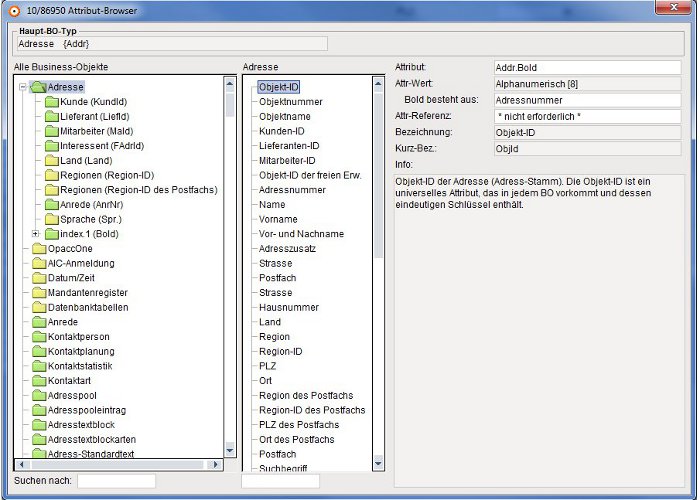Viewport: 700px width, 500px height.
Task: Click the Bold besteht aus field
Action: point(588,100)
